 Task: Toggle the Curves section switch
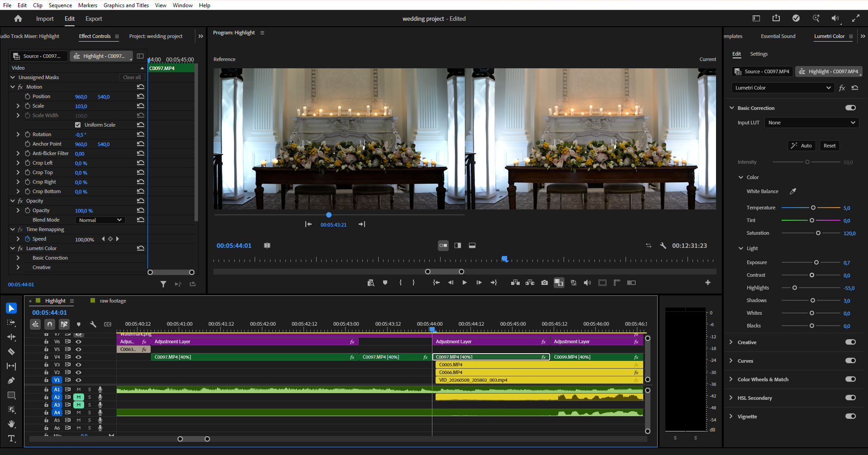pos(850,360)
